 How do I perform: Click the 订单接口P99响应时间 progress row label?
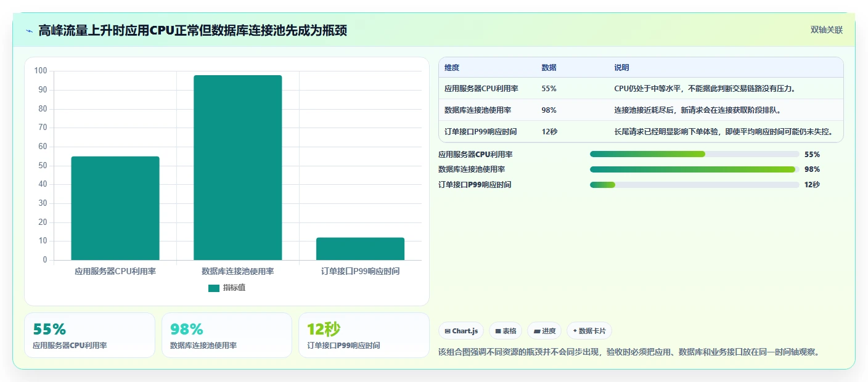475,185
